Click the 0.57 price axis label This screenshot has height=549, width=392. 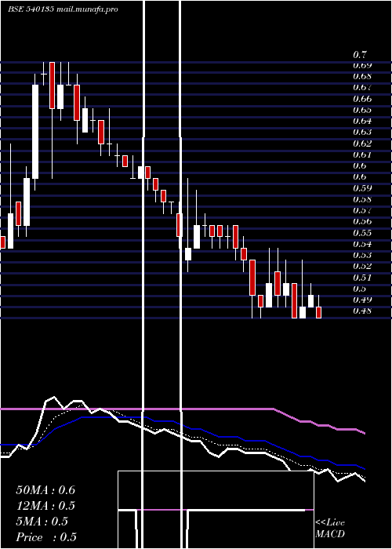[362, 211]
